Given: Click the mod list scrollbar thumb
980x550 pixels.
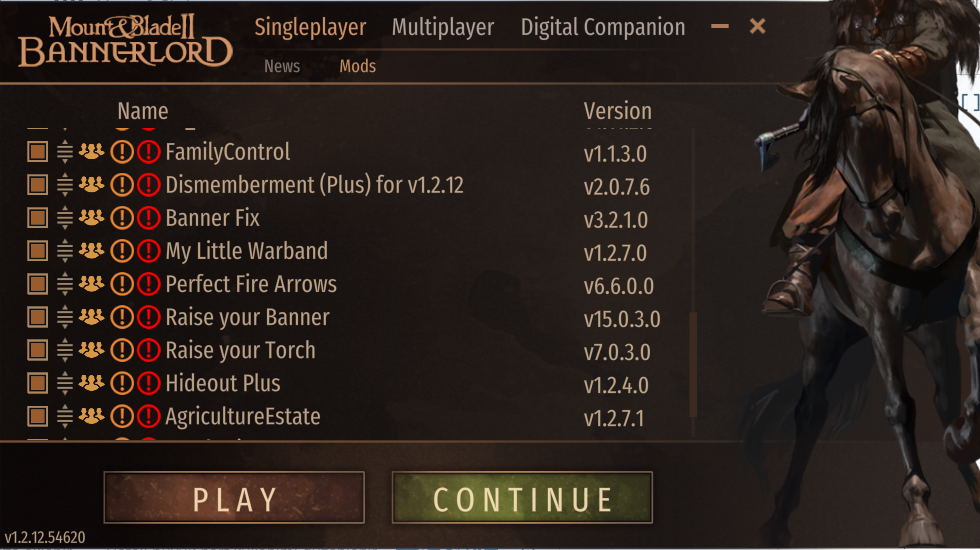Looking at the screenshot, I should [693, 364].
